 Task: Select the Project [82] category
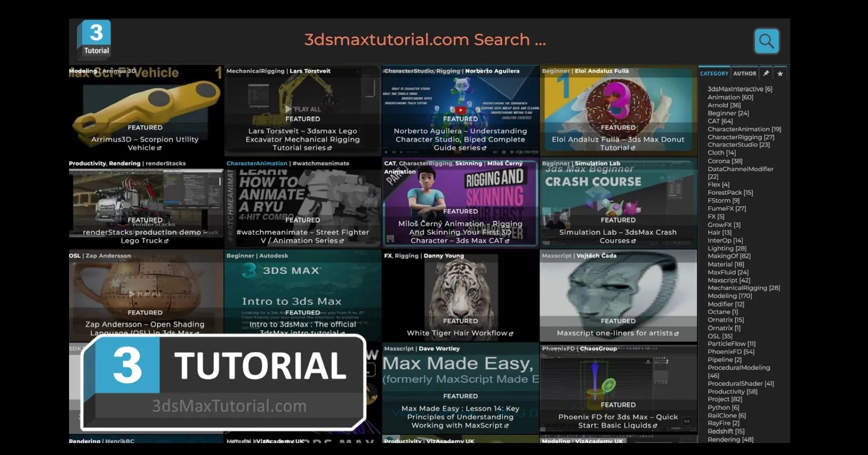click(725, 399)
